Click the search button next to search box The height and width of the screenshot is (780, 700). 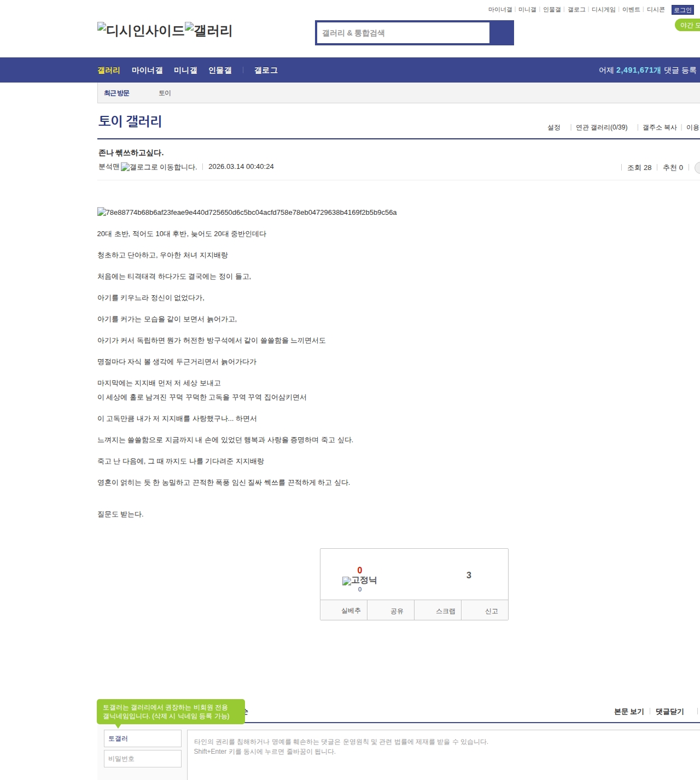501,33
